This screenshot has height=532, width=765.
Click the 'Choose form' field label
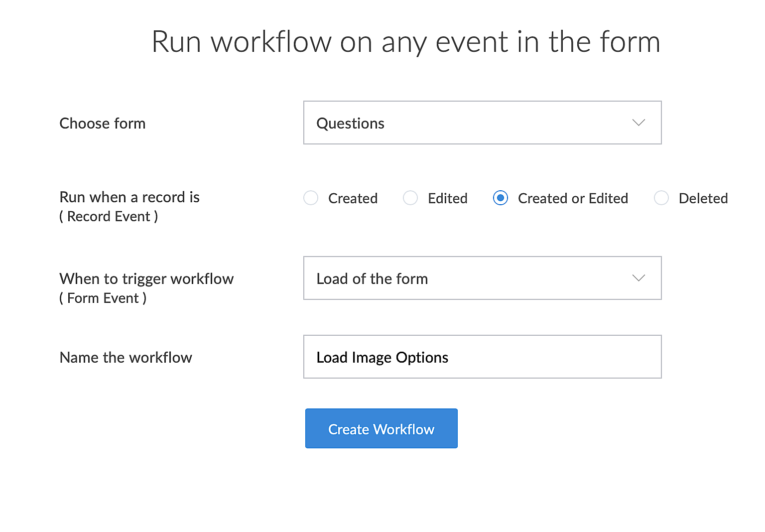103,124
